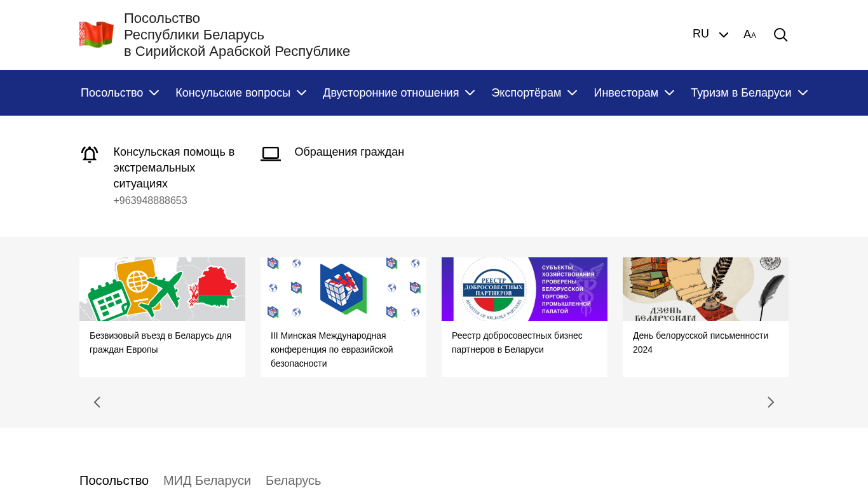Click the laptop icon for citizen appeals
Image resolution: width=868 pixels, height=488 pixels.
tap(271, 154)
